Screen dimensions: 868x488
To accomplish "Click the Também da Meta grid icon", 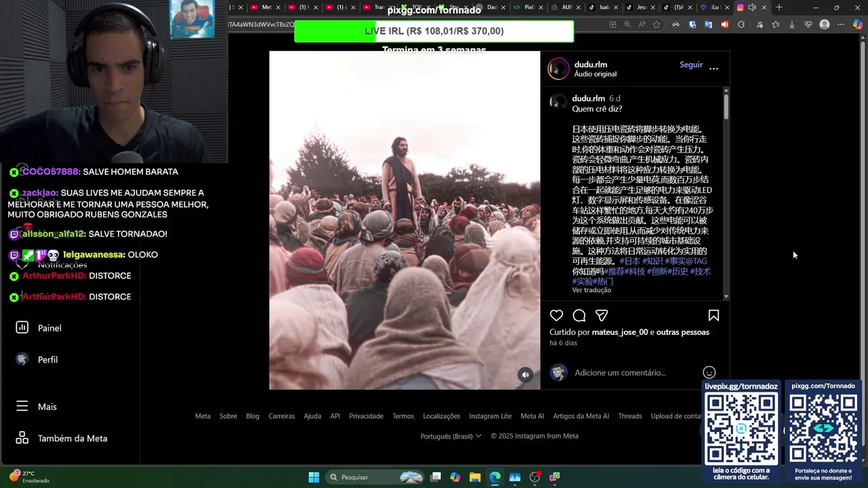I will pos(22,438).
